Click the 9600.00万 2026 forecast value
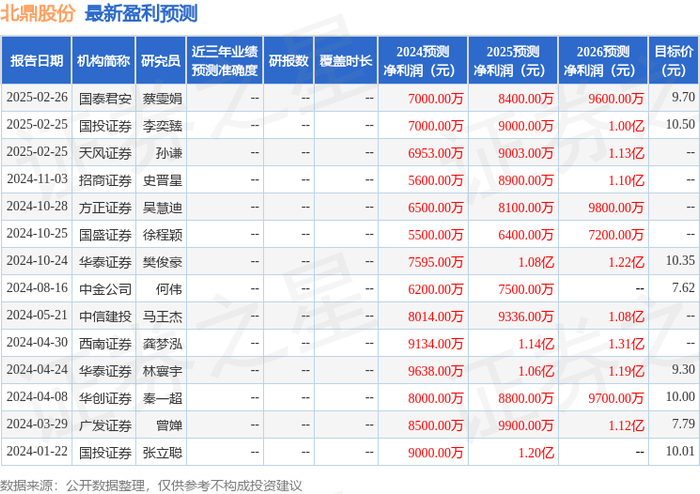The image size is (700, 494). coord(616,98)
